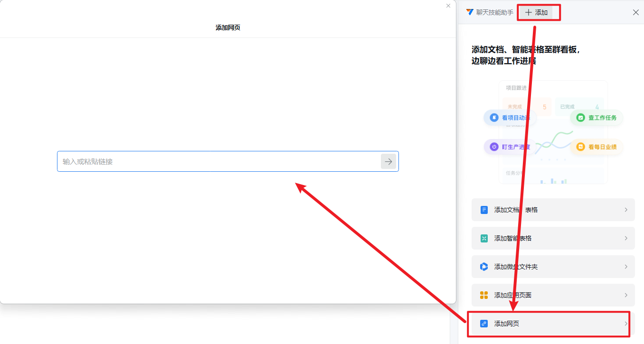Select the 查工作任务 green pill
Screen dimensions: 644x344
[x=597, y=118]
